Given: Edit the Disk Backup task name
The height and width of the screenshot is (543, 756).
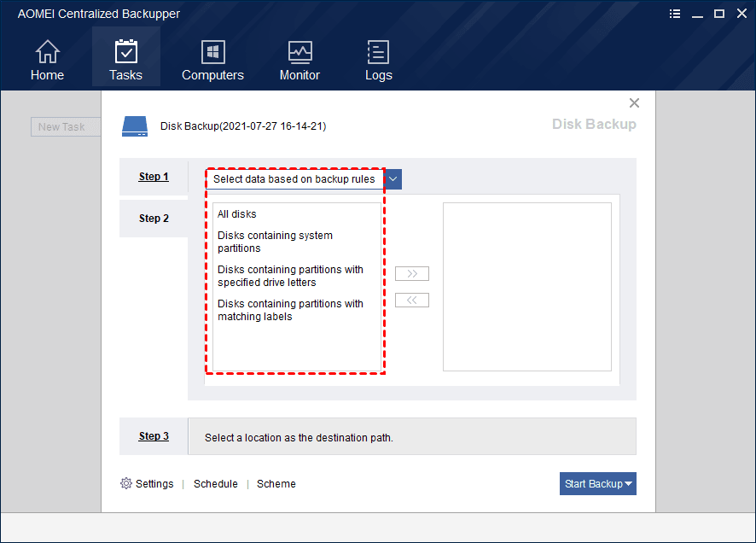Looking at the screenshot, I should coord(243,126).
